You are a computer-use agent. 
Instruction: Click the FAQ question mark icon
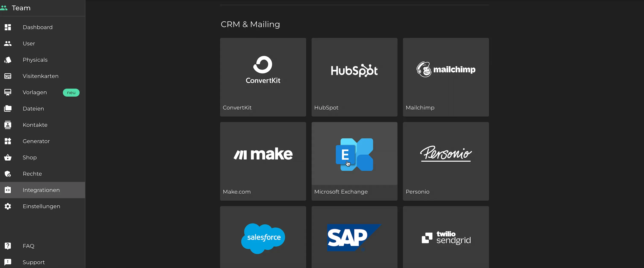pos(8,246)
